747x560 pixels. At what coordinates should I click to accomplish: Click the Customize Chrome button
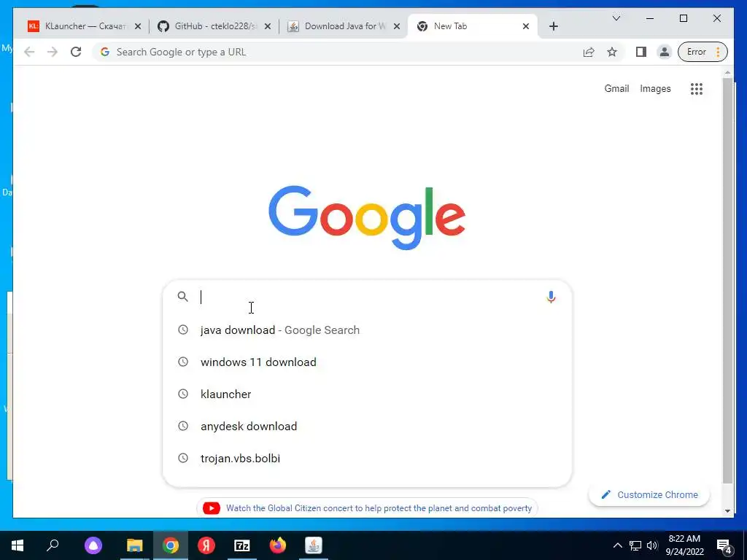tap(650, 495)
